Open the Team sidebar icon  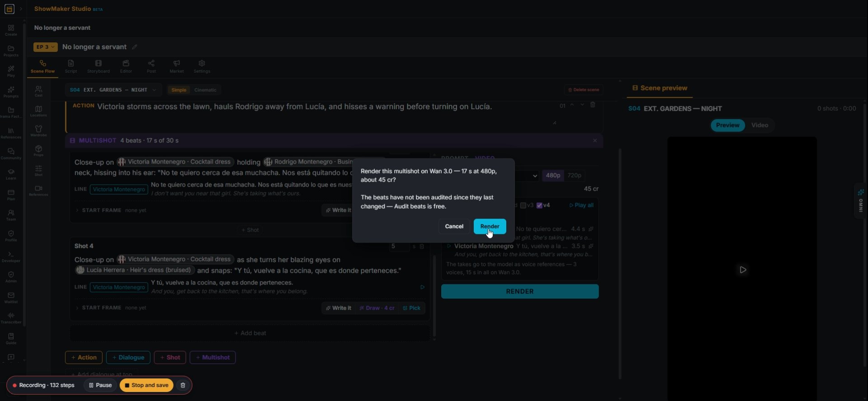pos(11,215)
